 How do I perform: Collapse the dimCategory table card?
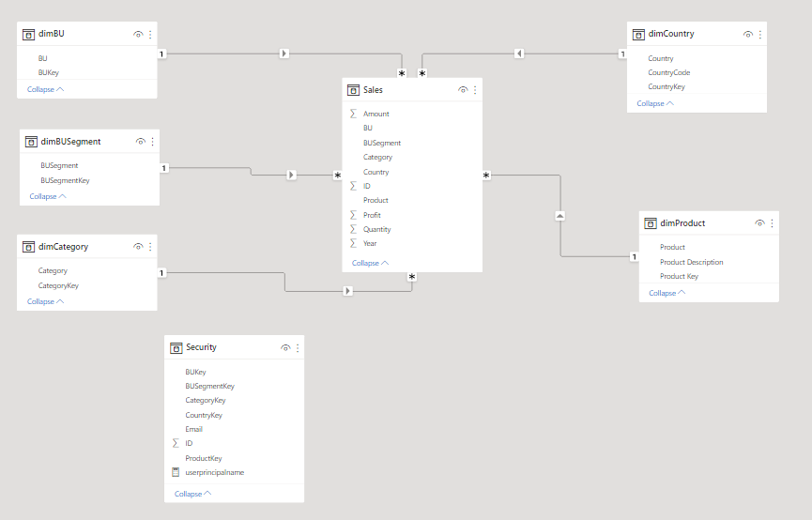[x=46, y=301]
